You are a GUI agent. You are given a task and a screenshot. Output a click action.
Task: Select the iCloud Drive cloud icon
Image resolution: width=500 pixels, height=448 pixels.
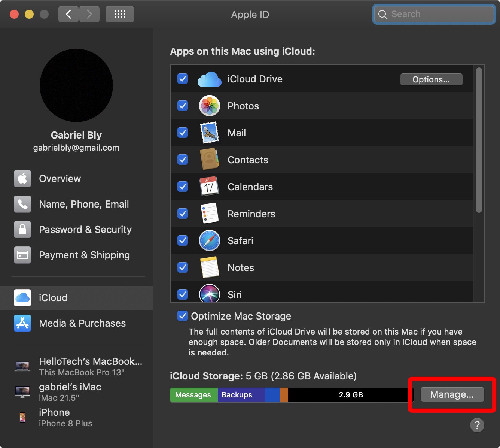point(209,79)
